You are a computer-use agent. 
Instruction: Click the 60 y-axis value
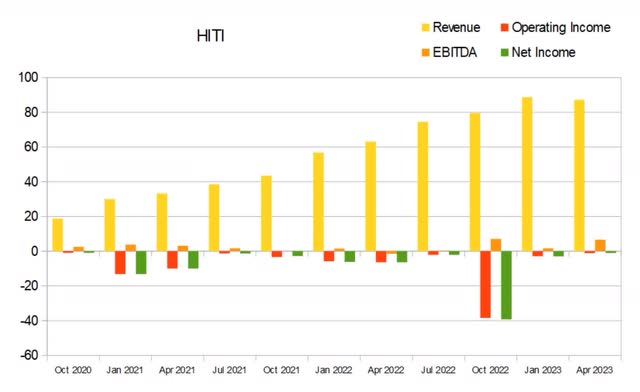31,147
